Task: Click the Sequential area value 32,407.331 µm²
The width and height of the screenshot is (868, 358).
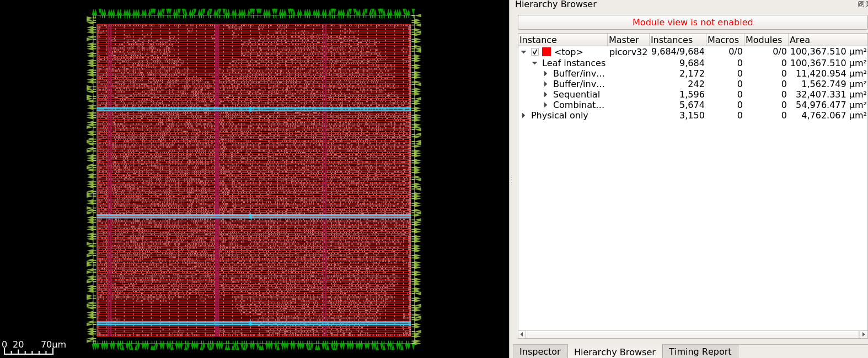Action: [831, 94]
